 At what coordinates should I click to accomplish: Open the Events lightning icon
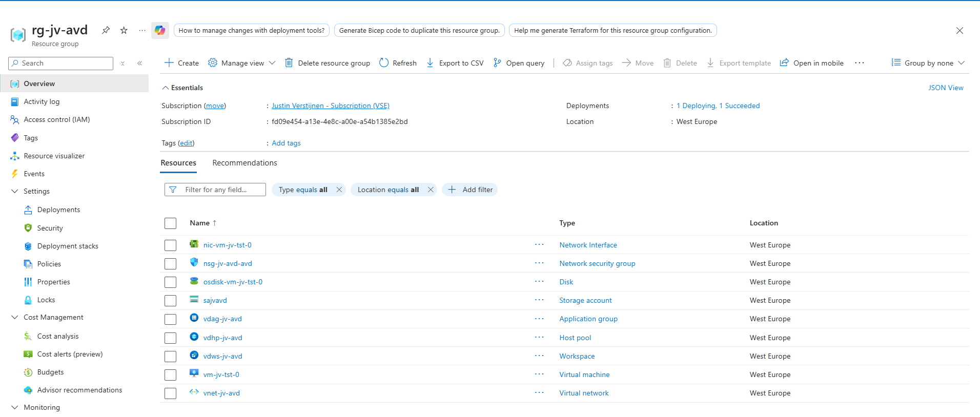click(15, 174)
